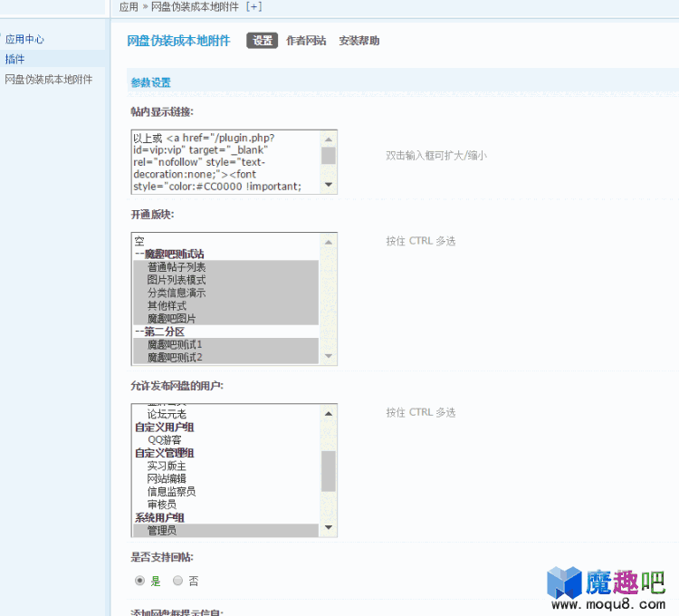Select 论坛元老 user group
Viewport: 679px width, 616px height.
pyautogui.click(x=225, y=414)
